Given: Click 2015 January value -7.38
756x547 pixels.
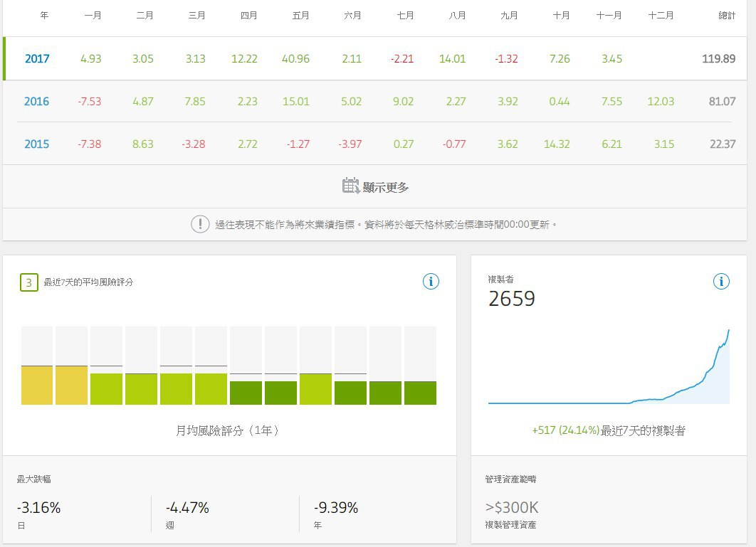Looking at the screenshot, I should tap(90, 144).
